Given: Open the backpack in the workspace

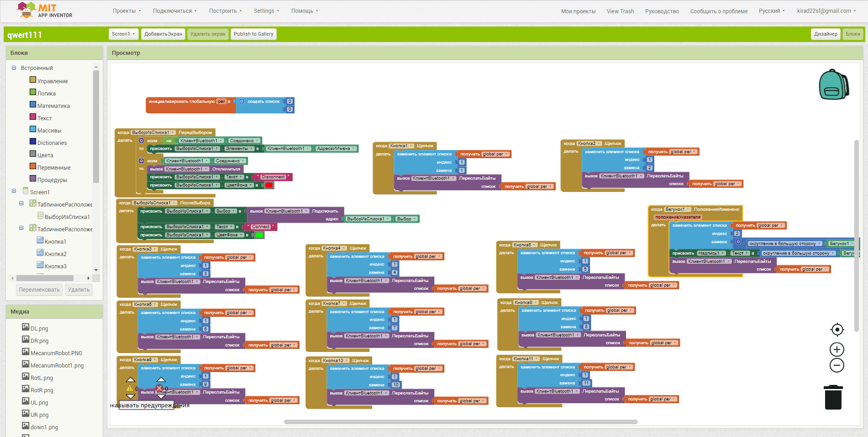Looking at the screenshot, I should tap(834, 85).
